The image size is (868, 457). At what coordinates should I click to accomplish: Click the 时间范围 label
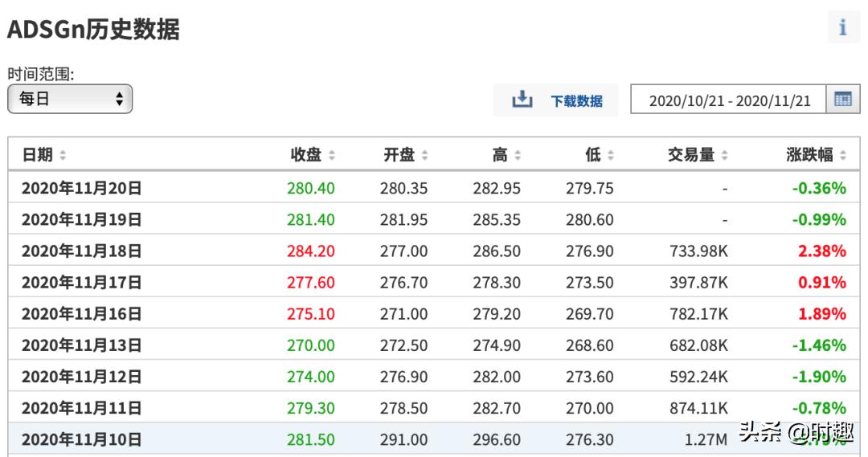coord(40,74)
